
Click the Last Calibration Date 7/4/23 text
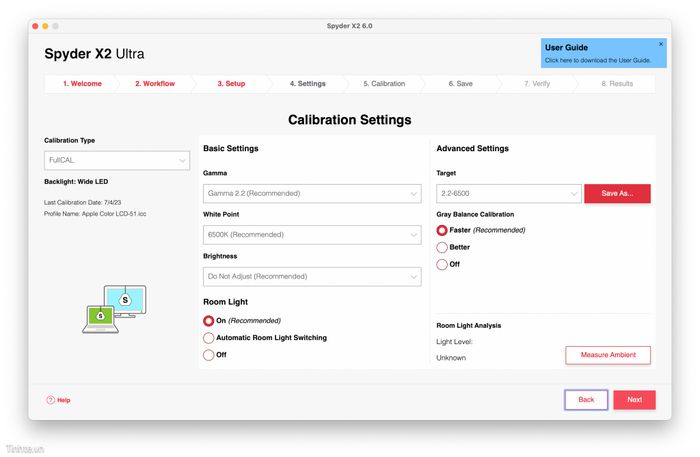(83, 202)
